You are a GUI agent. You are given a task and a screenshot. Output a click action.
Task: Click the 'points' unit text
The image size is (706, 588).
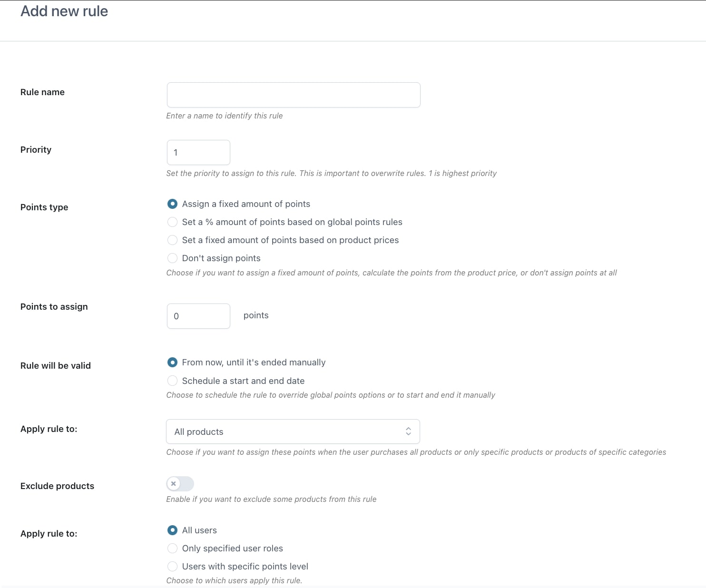point(256,315)
